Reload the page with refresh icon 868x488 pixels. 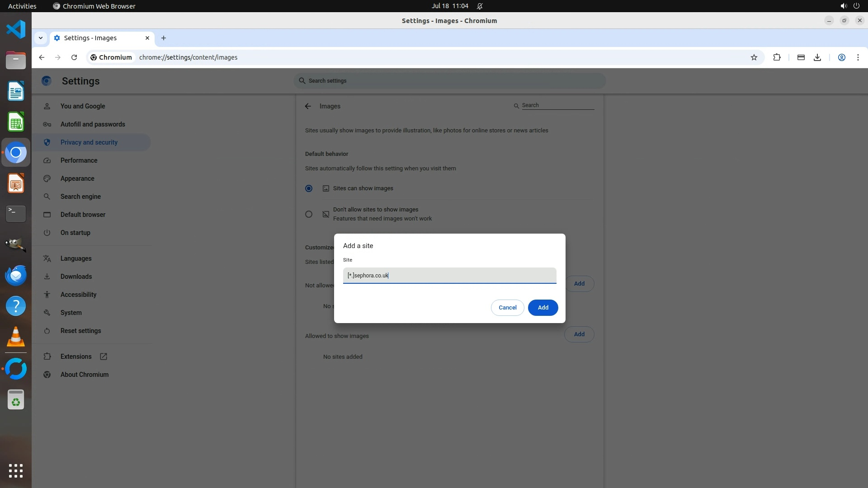pyautogui.click(x=74, y=57)
